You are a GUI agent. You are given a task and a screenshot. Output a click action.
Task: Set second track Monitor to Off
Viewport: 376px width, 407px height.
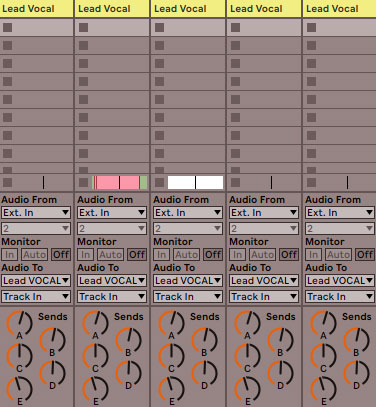(137, 255)
